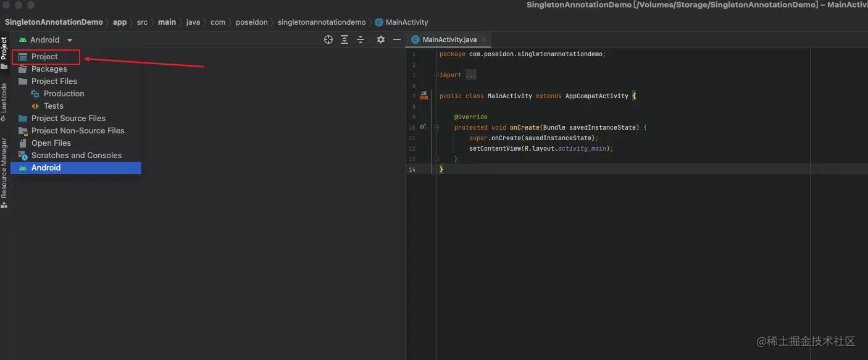Click the Expand All toolbar icon
The width and height of the screenshot is (868, 360).
click(x=344, y=40)
